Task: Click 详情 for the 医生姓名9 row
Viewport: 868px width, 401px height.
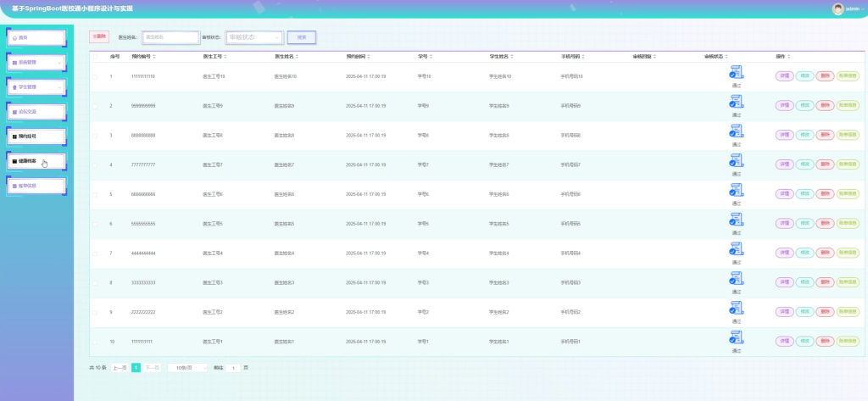Action: (x=784, y=105)
